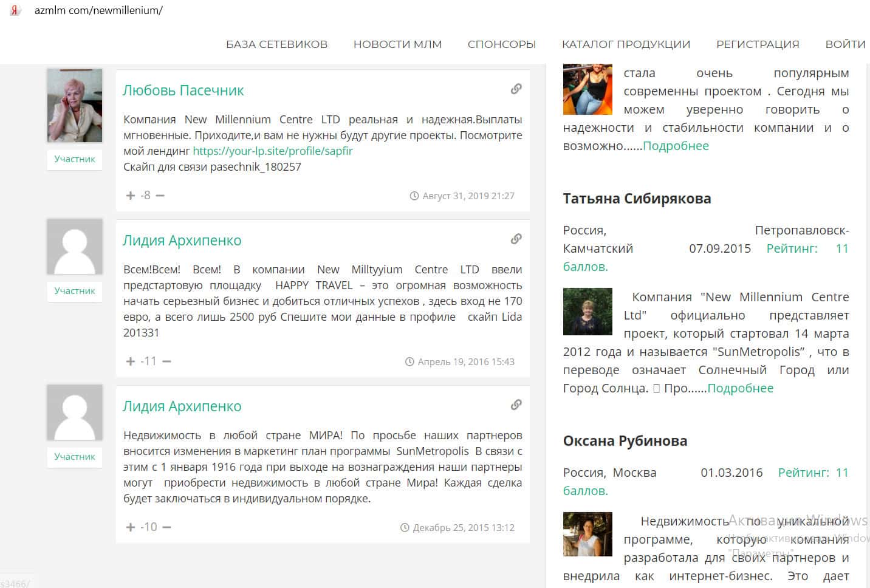870x588 pixels.
Task: Go to РЕГИСТРАЦИЯ page
Action: [x=758, y=44]
